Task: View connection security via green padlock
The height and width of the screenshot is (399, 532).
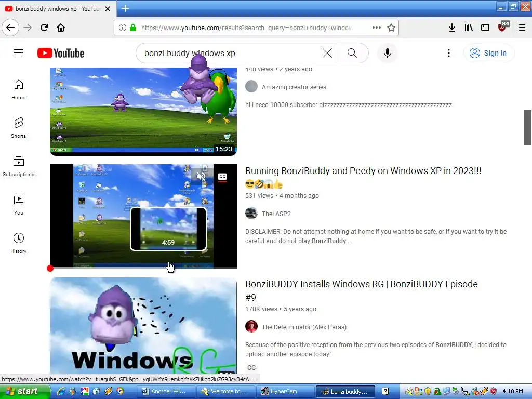Action: click(x=133, y=28)
